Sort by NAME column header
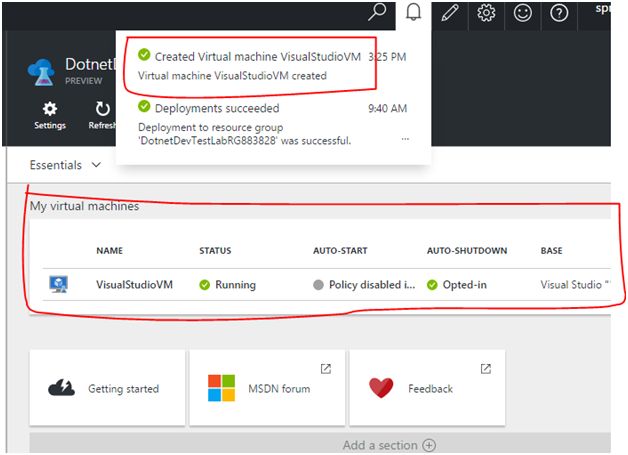The height and width of the screenshot is (455, 628). click(x=109, y=251)
